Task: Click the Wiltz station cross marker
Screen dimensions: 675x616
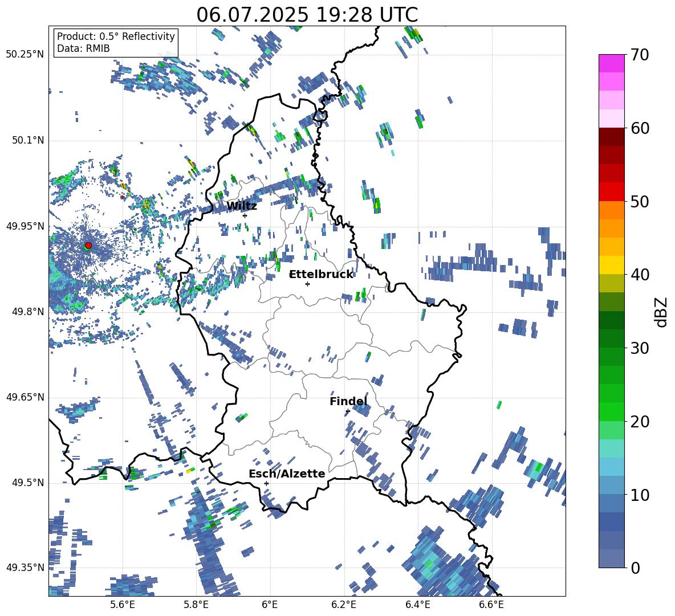Action: (245, 215)
